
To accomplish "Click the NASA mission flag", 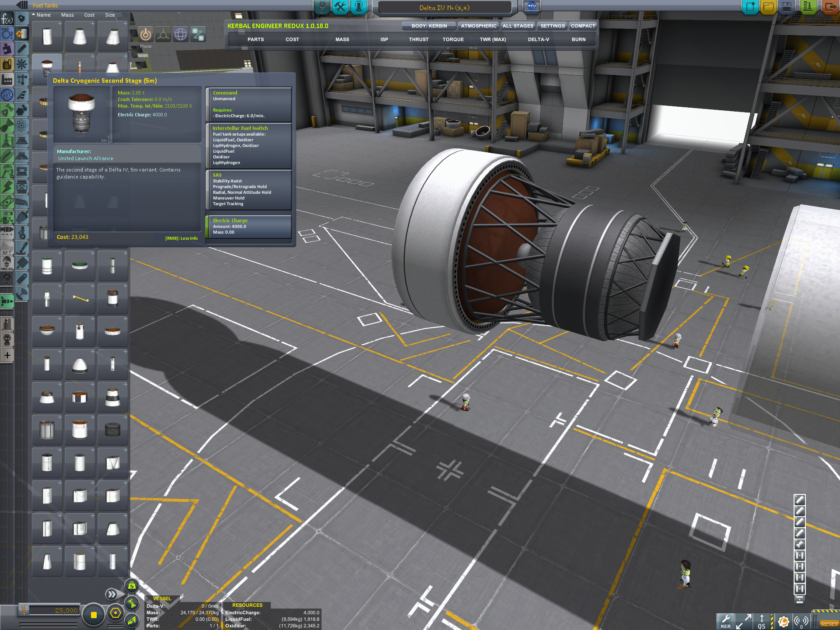I will coord(532,6).
